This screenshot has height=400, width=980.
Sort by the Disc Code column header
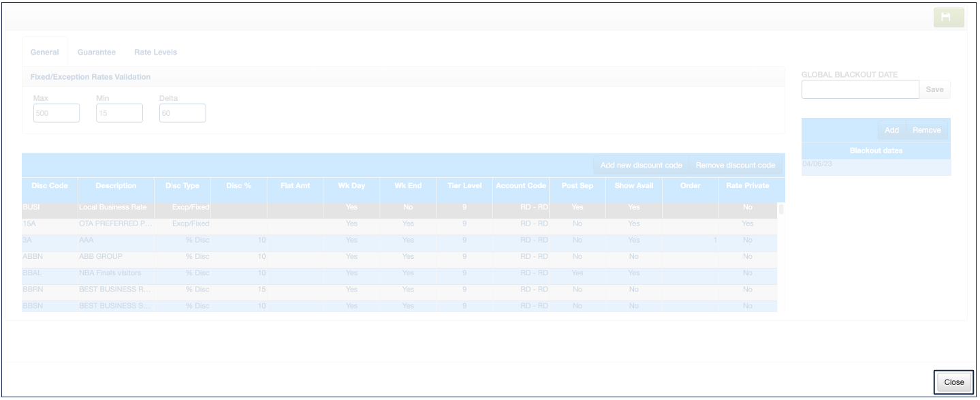point(49,186)
